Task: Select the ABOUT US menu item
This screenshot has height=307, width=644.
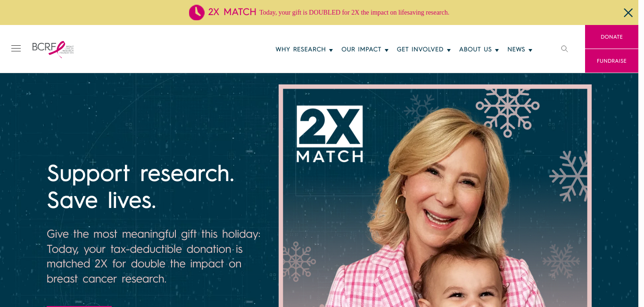Action: point(475,50)
